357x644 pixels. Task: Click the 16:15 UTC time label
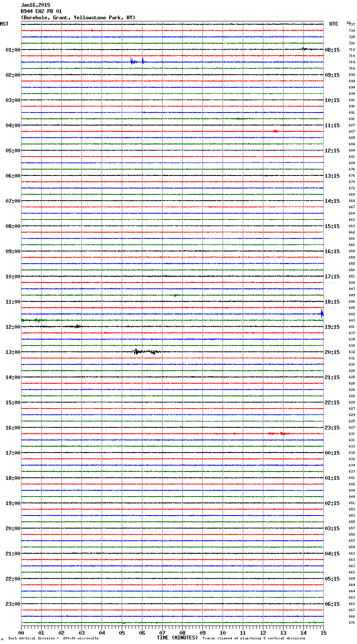tap(332, 251)
